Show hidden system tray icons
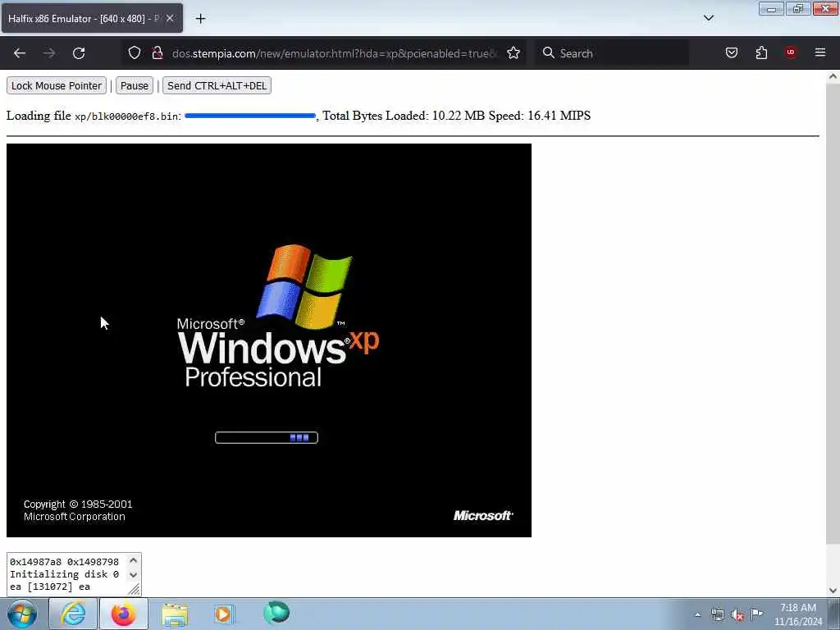 697,615
